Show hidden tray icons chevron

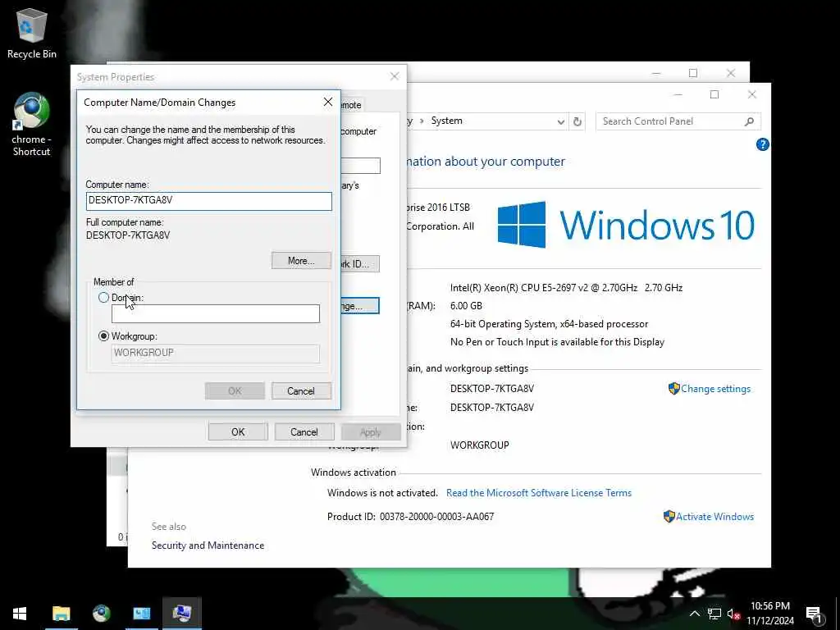[694, 614]
